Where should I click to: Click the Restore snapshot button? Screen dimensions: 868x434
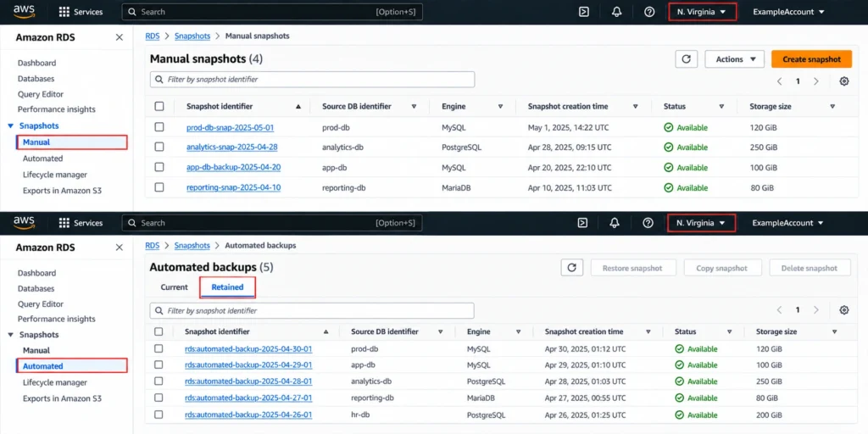tap(632, 268)
